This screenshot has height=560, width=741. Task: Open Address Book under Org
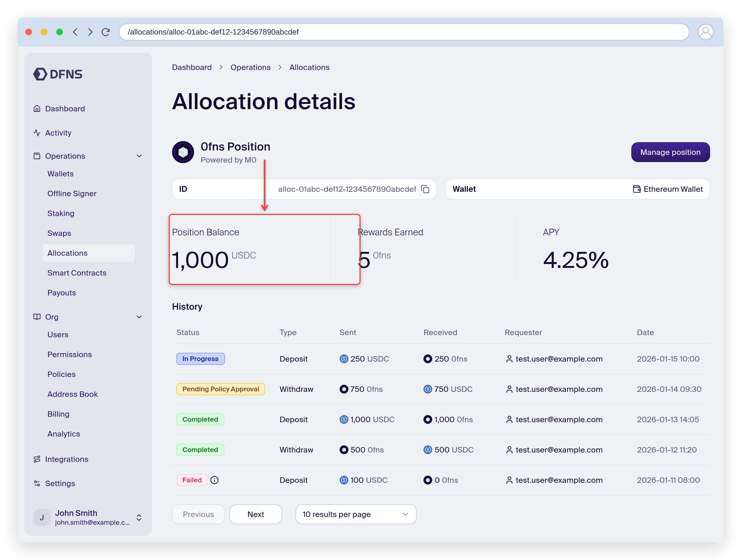(72, 394)
